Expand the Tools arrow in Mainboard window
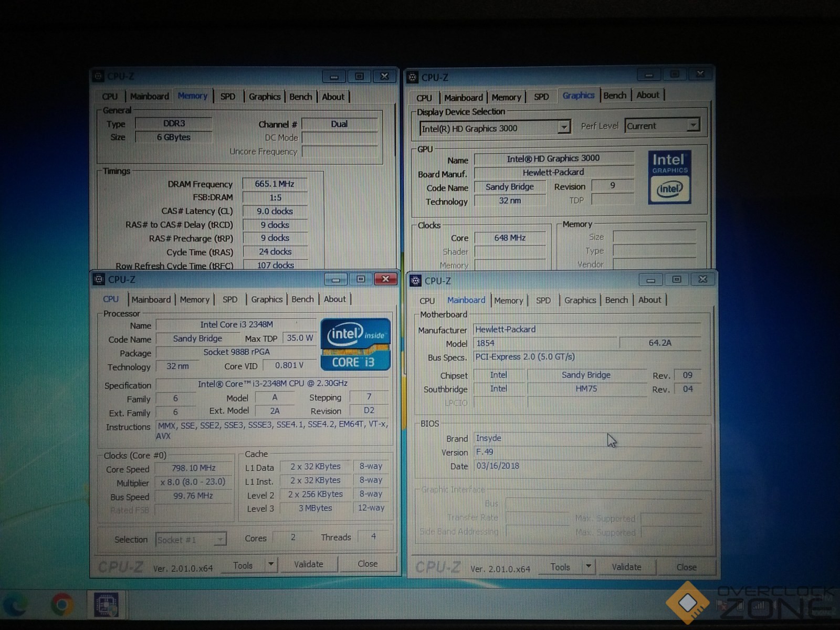 point(589,566)
